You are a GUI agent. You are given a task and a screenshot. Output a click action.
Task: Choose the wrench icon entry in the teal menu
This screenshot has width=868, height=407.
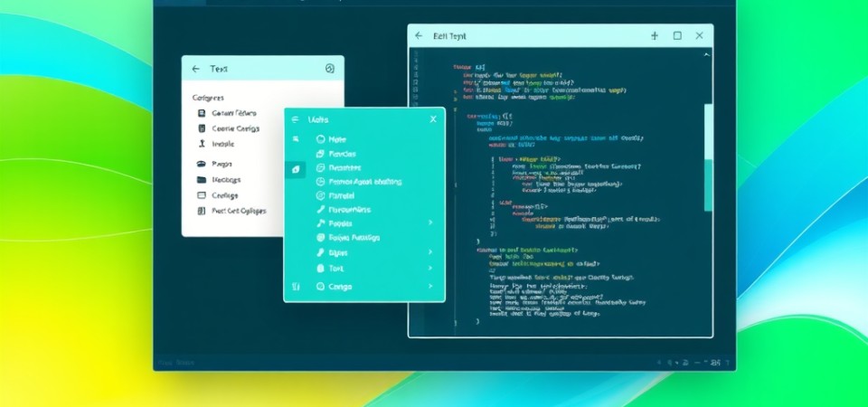point(343,210)
